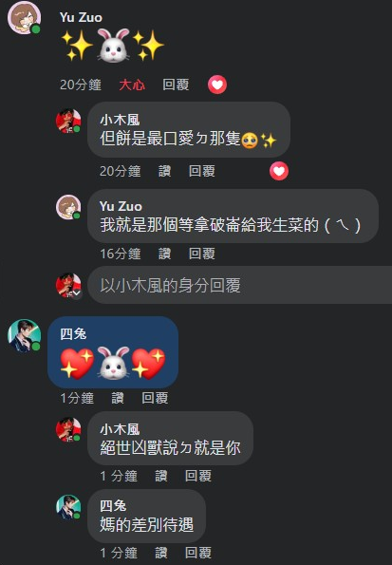Image resolution: width=392 pixels, height=565 pixels.
Task: Toggle 讚 on 小木風's 但餅是最口愛 reply
Action: 164,171
